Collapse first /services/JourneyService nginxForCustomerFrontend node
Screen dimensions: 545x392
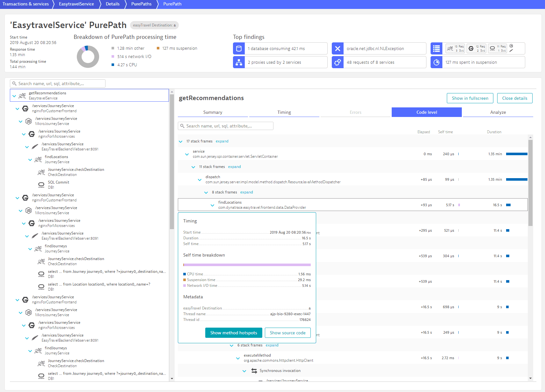point(17,109)
